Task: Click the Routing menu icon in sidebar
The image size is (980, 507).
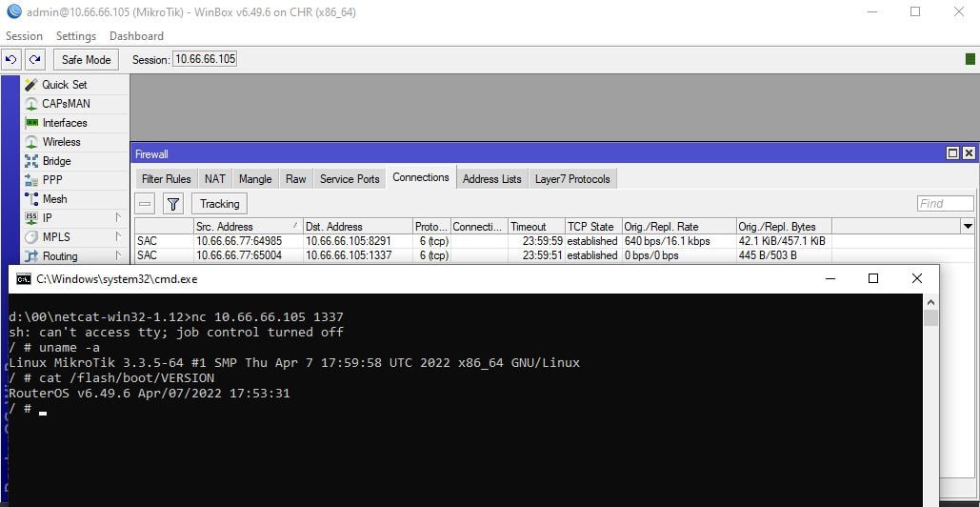Action: tap(31, 256)
